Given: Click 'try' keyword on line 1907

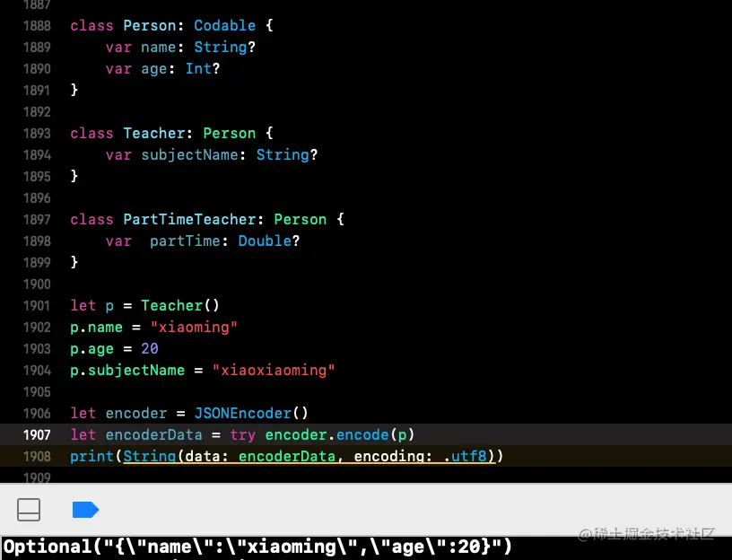Looking at the screenshot, I should 243,435.
